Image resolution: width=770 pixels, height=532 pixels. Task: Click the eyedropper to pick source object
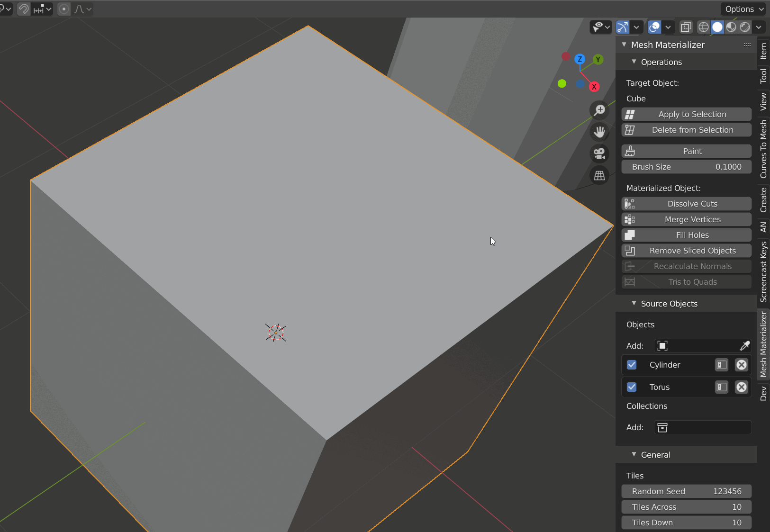744,346
